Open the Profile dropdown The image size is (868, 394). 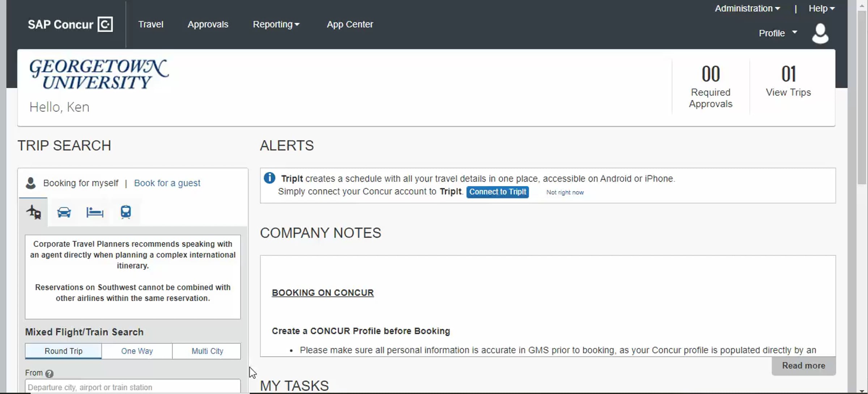778,33
